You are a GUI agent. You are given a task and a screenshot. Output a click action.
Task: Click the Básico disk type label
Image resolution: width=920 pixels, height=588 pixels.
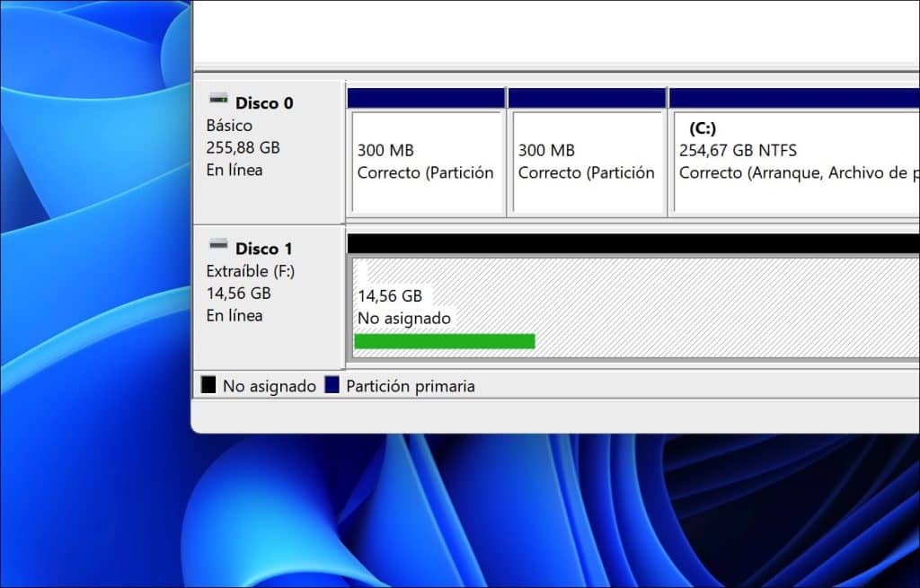[x=229, y=126]
